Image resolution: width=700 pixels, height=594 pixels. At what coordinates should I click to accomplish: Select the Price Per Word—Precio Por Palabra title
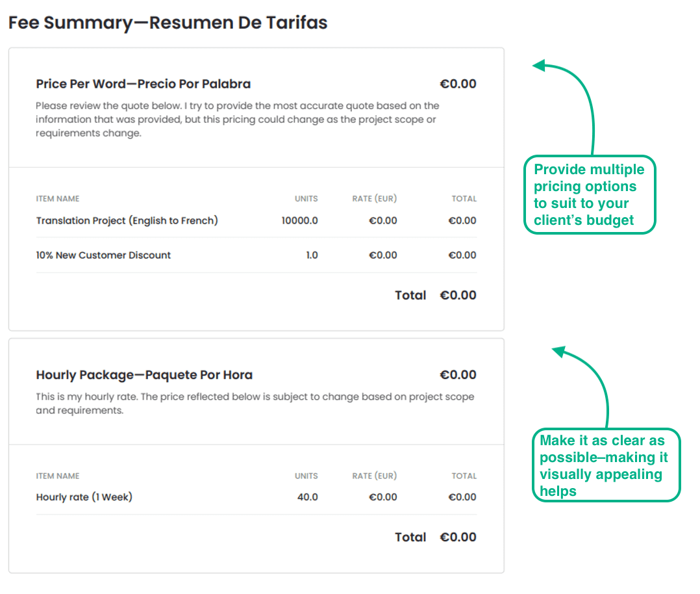click(x=143, y=84)
